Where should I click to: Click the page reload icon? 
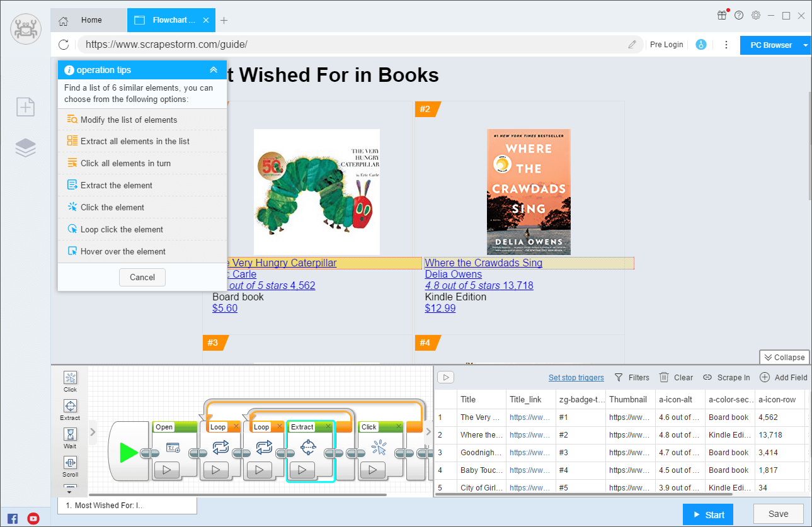64,45
